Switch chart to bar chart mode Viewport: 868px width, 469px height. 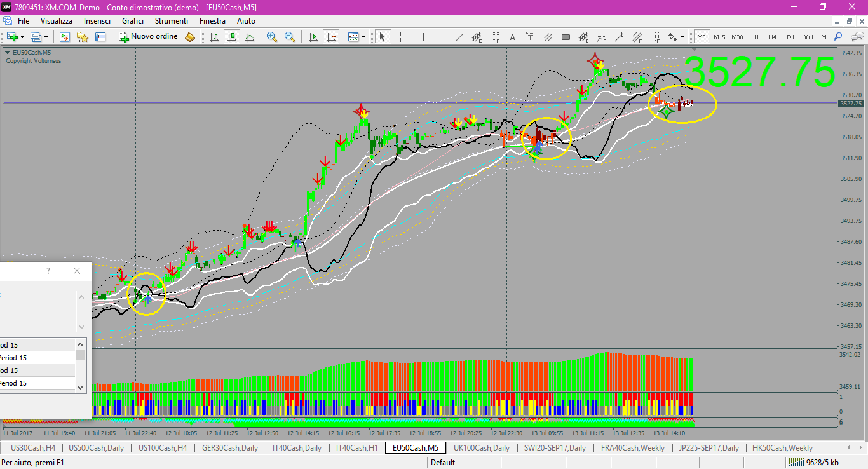215,37
